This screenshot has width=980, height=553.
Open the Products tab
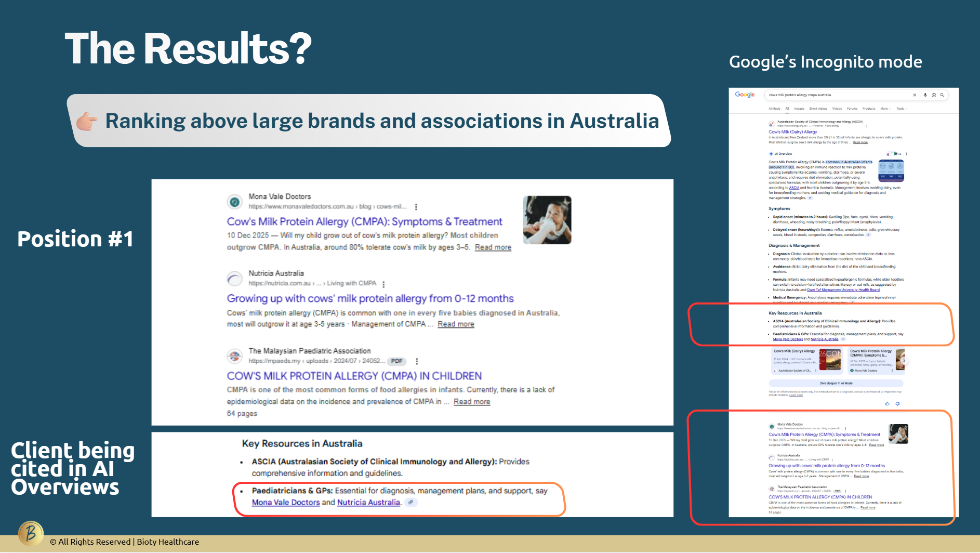pos(869,109)
